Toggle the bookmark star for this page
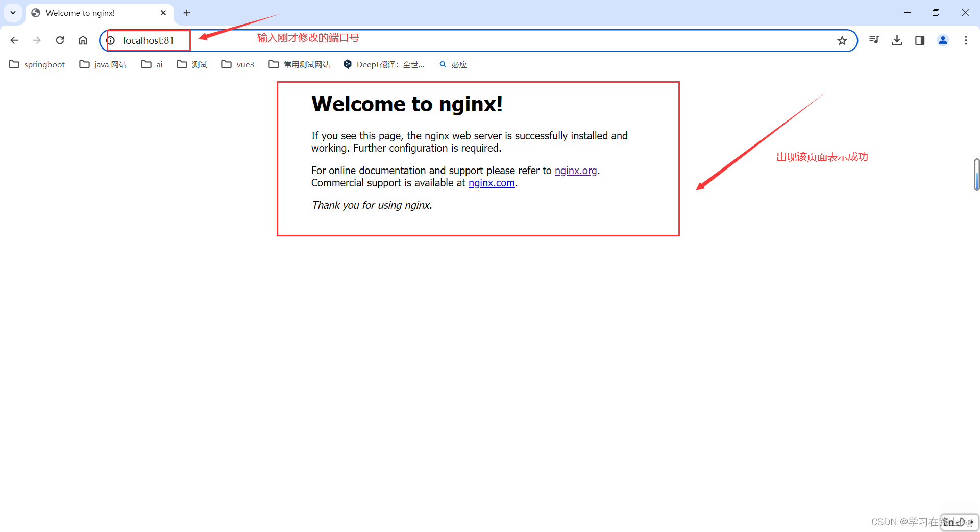The width and height of the screenshot is (980, 532). click(x=842, y=40)
